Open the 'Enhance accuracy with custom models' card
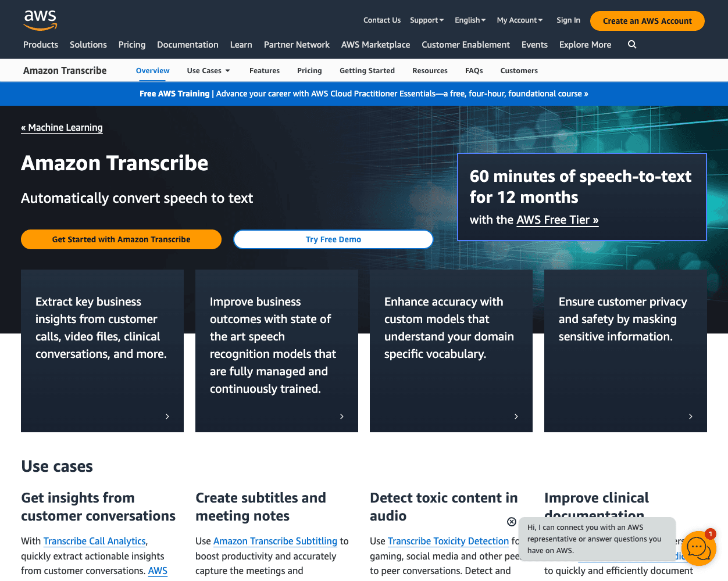The image size is (728, 581). (451, 351)
